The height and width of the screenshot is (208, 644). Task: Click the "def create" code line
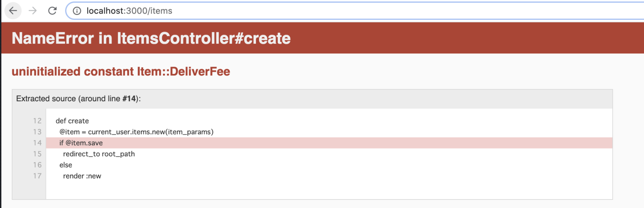click(72, 121)
